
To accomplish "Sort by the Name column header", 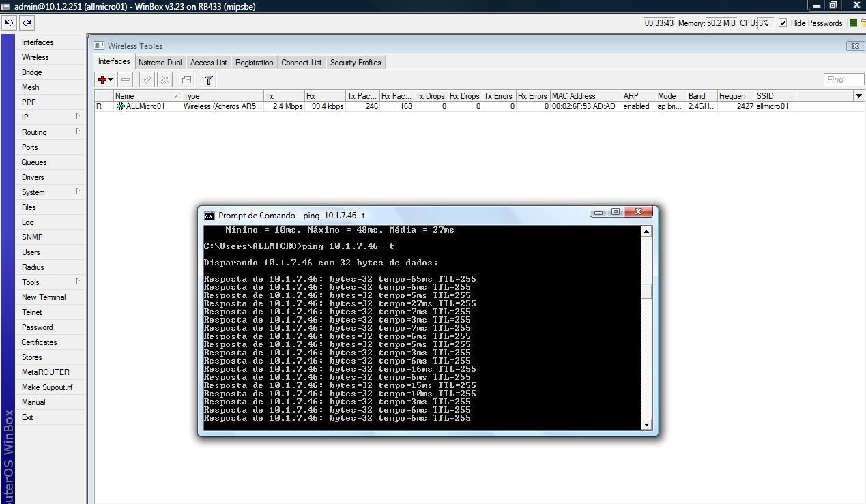I will coord(147,96).
